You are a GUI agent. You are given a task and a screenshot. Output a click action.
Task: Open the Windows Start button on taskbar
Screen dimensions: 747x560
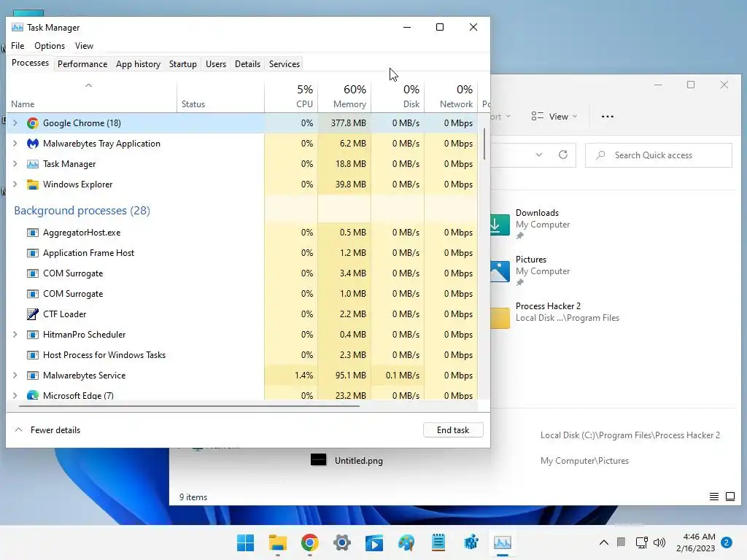click(x=245, y=542)
